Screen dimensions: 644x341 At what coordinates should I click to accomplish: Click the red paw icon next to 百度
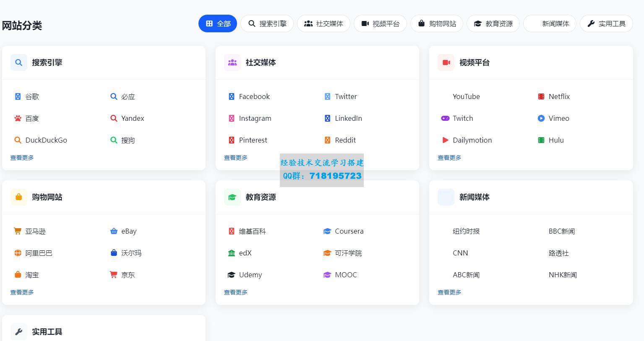pos(18,118)
